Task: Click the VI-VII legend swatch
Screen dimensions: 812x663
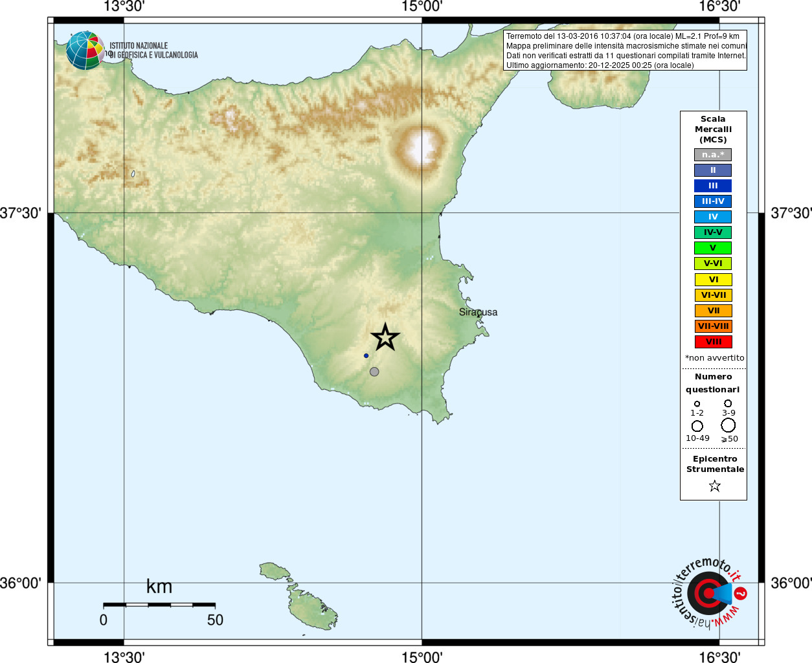Action: (713, 295)
